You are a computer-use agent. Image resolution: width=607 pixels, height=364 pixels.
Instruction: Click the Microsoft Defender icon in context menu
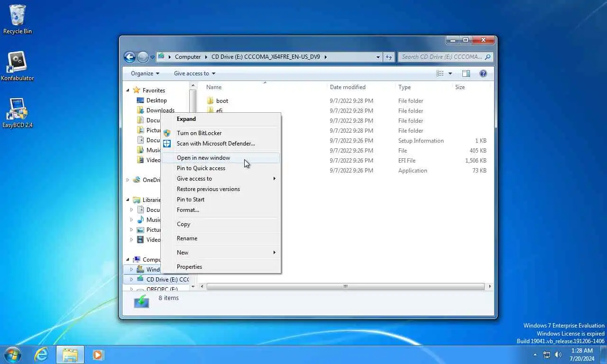click(167, 144)
